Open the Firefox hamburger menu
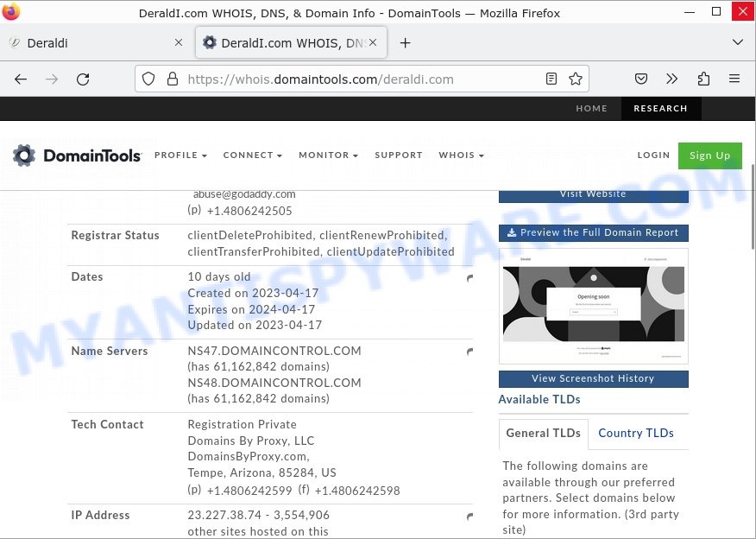This screenshot has height=539, width=756. tap(734, 79)
